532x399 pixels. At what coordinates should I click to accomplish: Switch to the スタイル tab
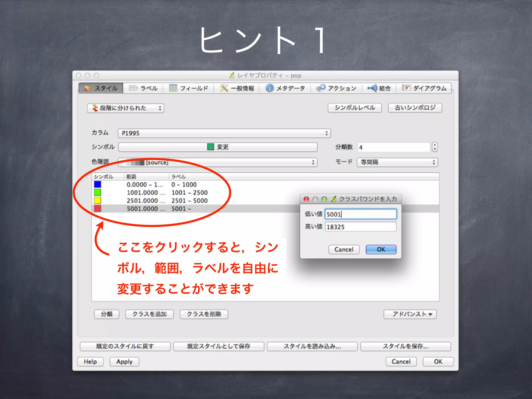tap(101, 88)
